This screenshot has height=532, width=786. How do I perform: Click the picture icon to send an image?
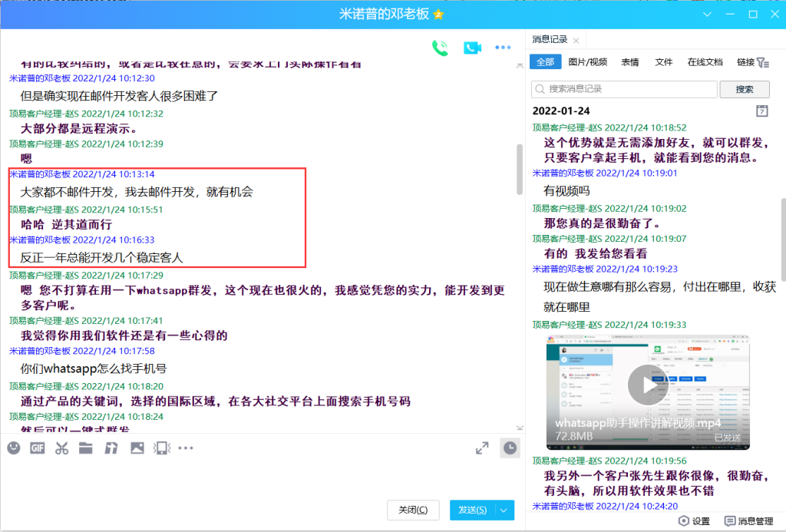pos(137,448)
